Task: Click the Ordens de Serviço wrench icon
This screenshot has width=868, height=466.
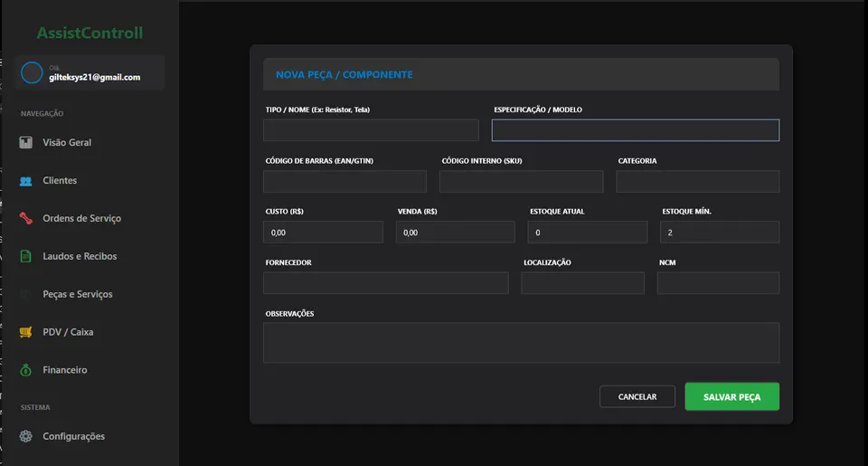Action: (x=25, y=218)
